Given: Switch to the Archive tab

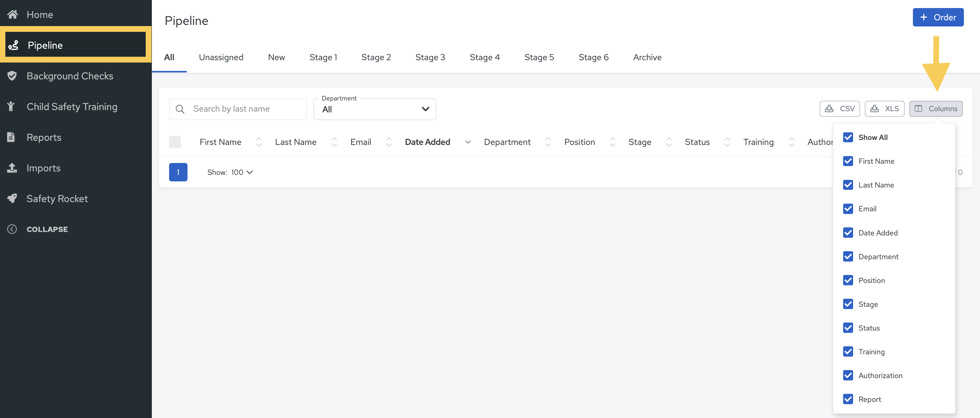Looking at the screenshot, I should point(647,58).
